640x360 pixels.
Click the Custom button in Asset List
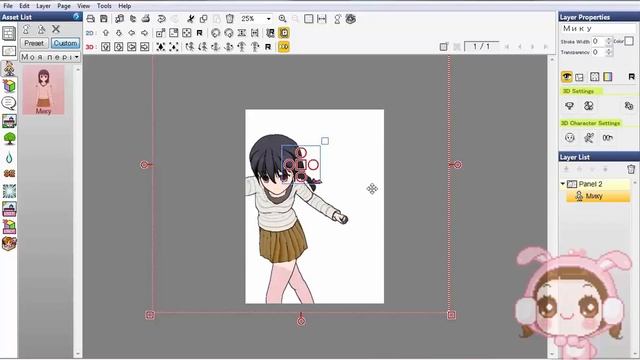coord(65,43)
